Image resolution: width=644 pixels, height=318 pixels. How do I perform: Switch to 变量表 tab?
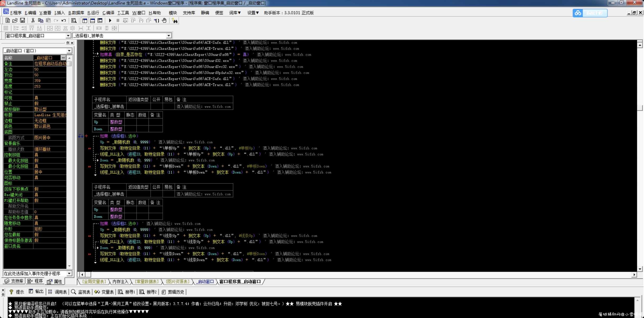tap(104, 292)
